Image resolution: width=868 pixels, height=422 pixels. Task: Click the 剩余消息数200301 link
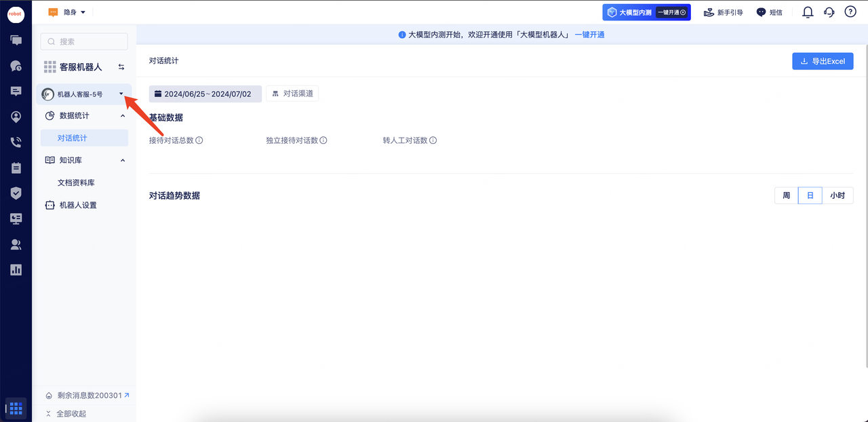87,396
